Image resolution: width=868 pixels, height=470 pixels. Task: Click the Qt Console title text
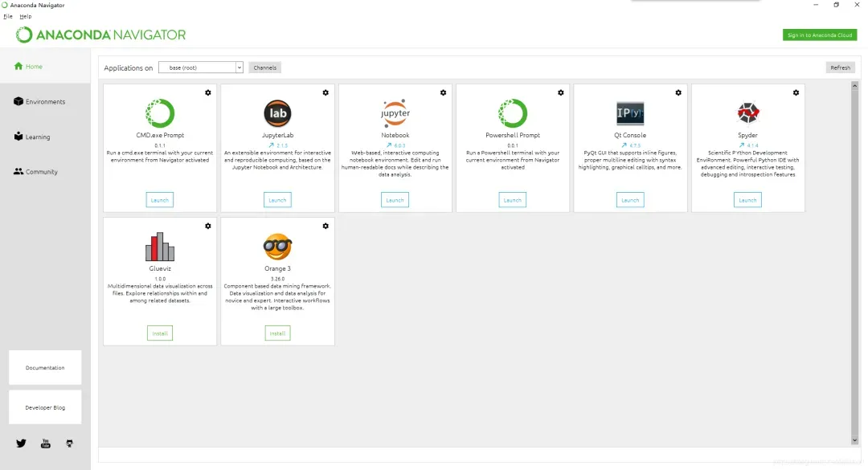point(630,135)
